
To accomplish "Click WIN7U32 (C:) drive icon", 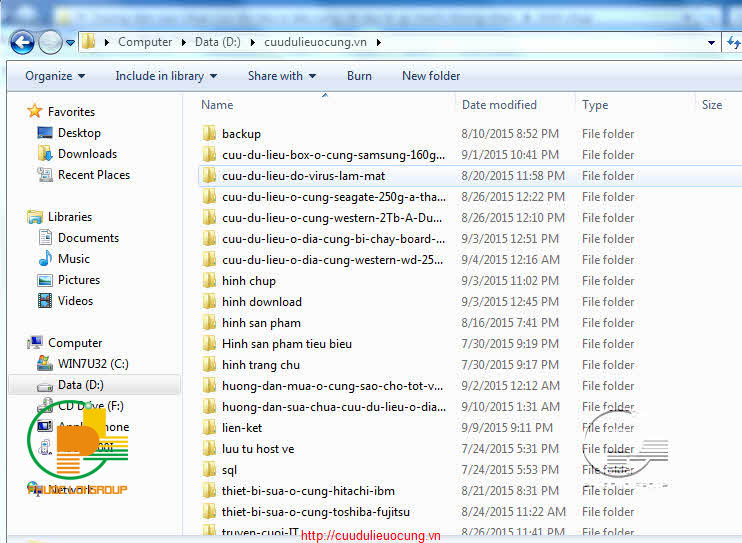I will (x=45, y=363).
